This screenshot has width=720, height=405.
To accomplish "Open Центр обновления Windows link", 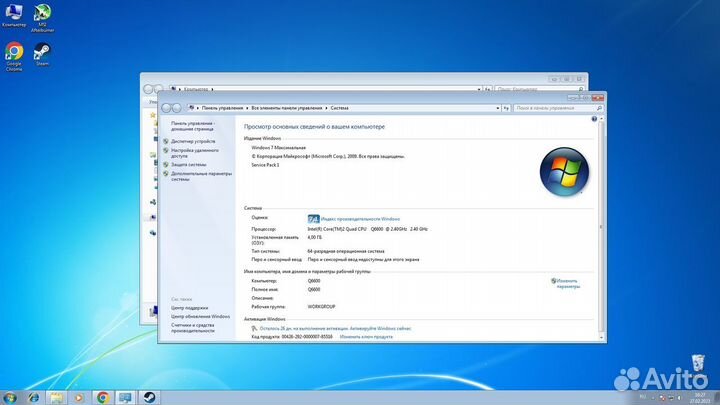I will coord(200,317).
